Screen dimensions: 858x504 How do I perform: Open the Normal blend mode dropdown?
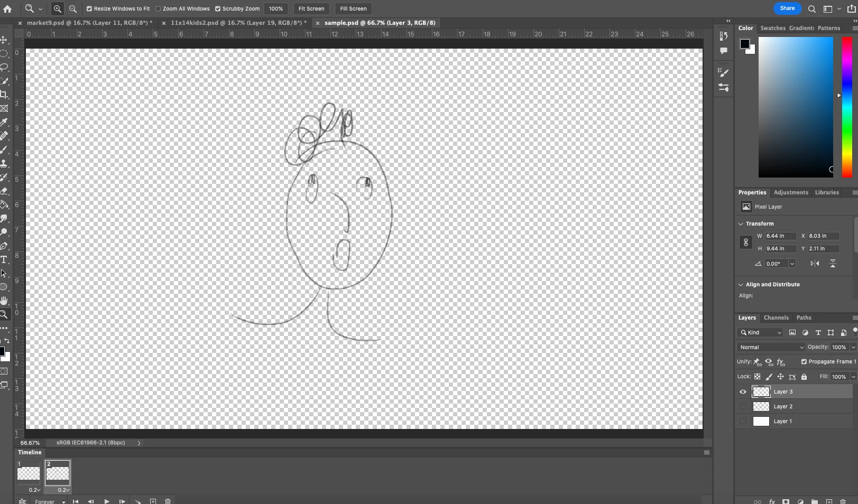(x=771, y=347)
